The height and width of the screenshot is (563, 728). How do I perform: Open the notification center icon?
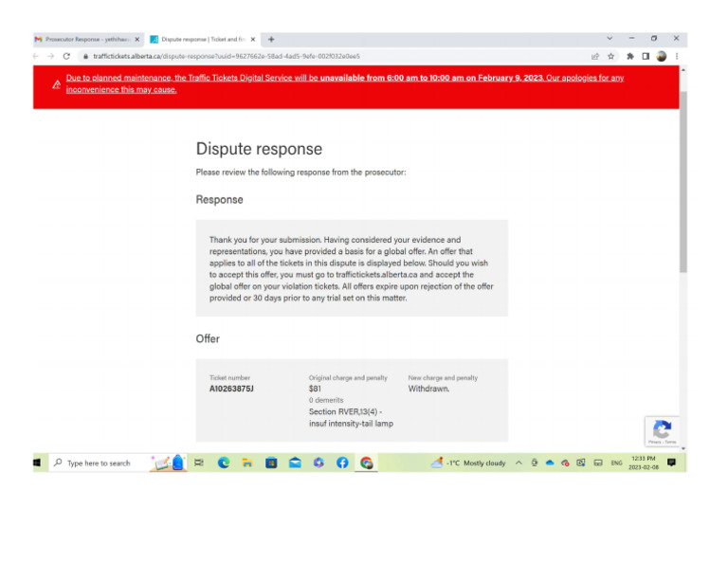point(671,463)
